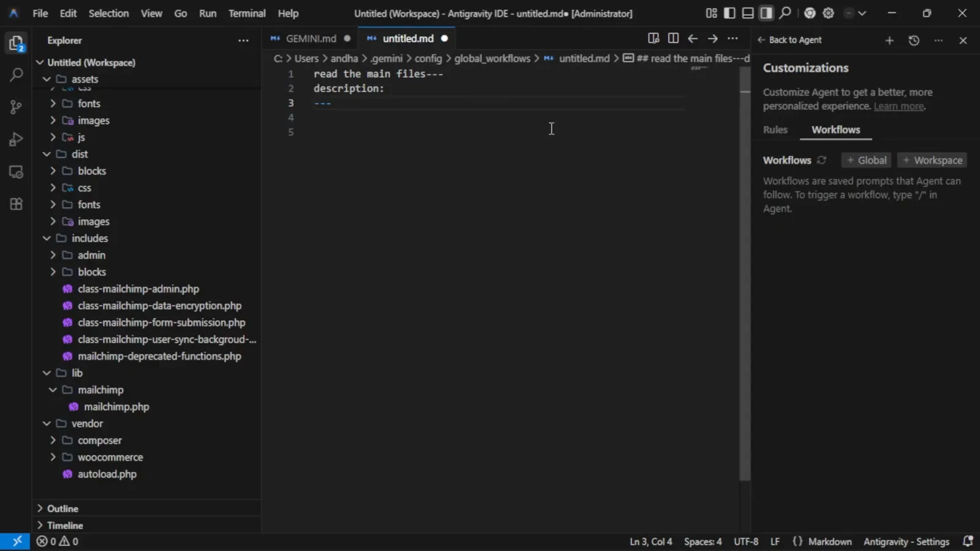Open editor more actions ellipsis

pos(733,38)
